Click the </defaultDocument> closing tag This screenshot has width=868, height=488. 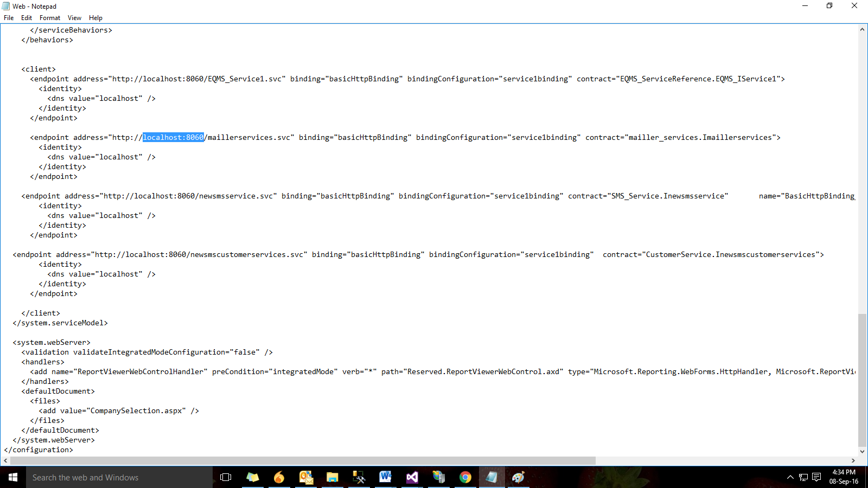[60, 431]
